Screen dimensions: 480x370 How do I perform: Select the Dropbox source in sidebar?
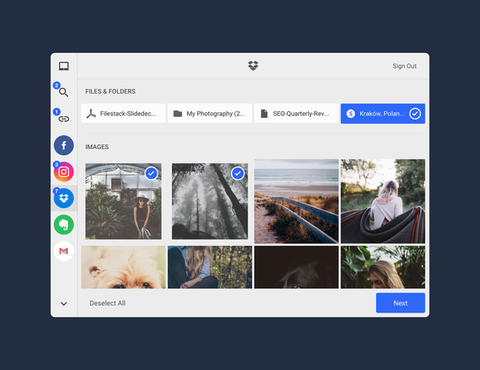tap(64, 198)
